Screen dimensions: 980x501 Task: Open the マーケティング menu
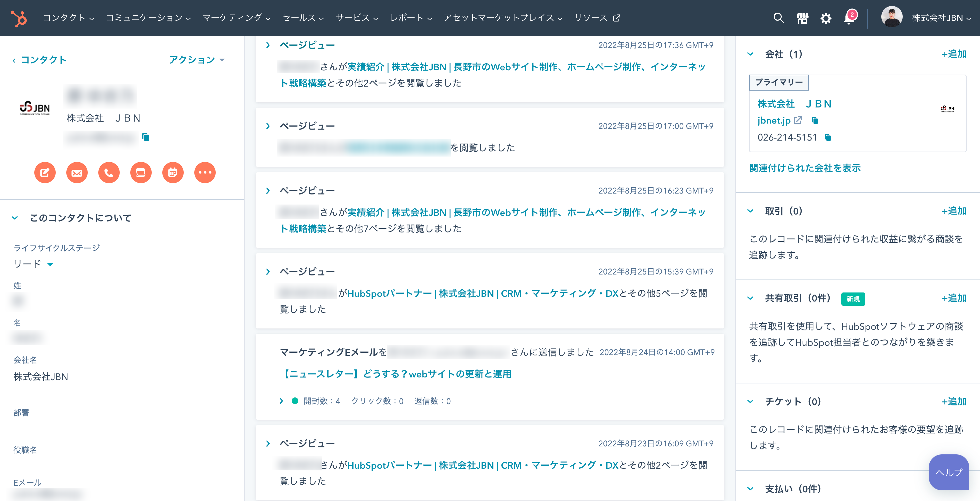(237, 18)
